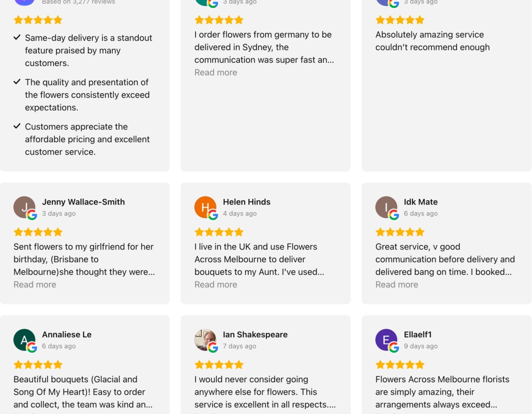Click the five-star rating under Helen Hinds
The height and width of the screenshot is (414, 532).
[x=219, y=231]
